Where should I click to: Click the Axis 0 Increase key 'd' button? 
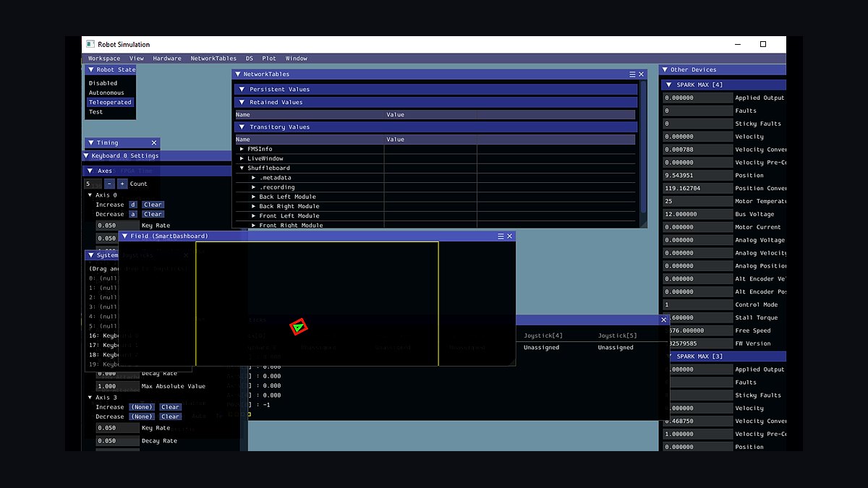[x=133, y=205]
